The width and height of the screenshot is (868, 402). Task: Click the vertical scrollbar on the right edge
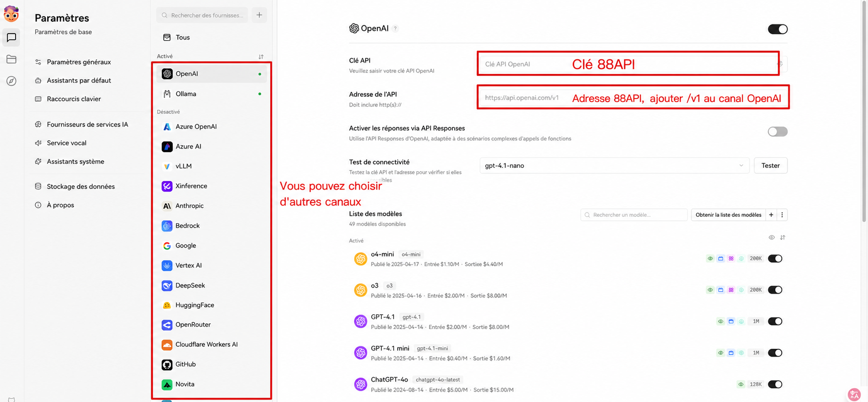864,111
